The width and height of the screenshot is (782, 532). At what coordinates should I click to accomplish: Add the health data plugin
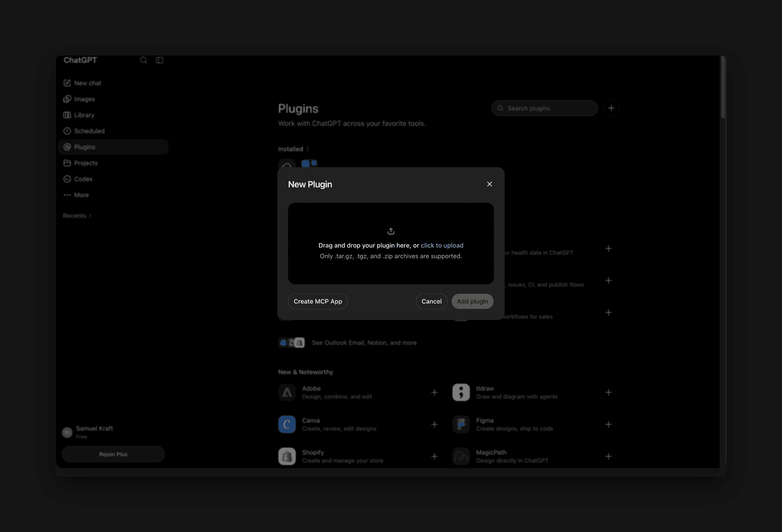tap(609, 248)
